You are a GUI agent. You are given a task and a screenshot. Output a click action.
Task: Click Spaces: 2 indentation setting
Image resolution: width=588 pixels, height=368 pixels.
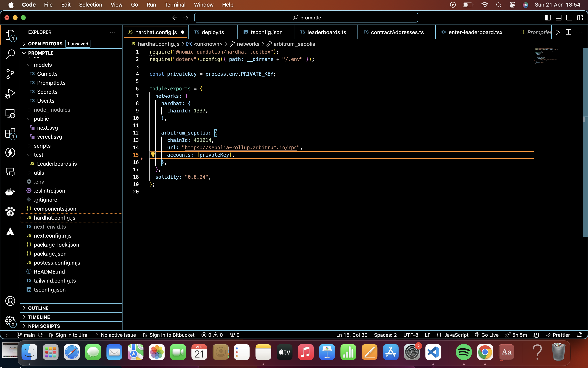[385, 335]
